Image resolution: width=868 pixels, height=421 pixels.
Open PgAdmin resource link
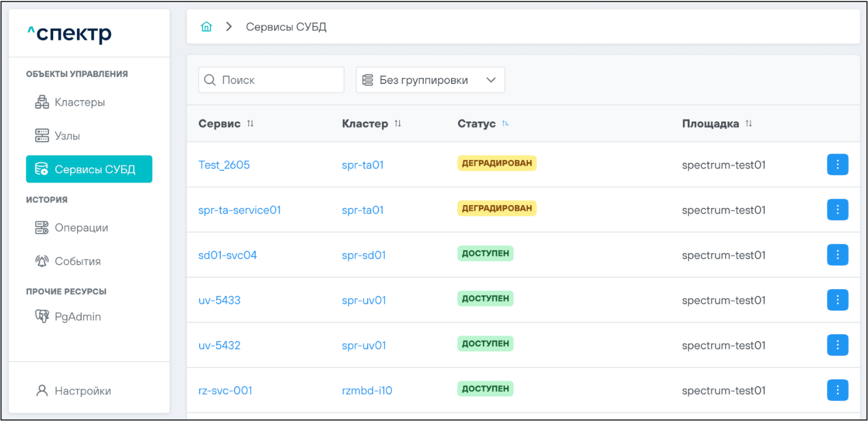click(77, 317)
